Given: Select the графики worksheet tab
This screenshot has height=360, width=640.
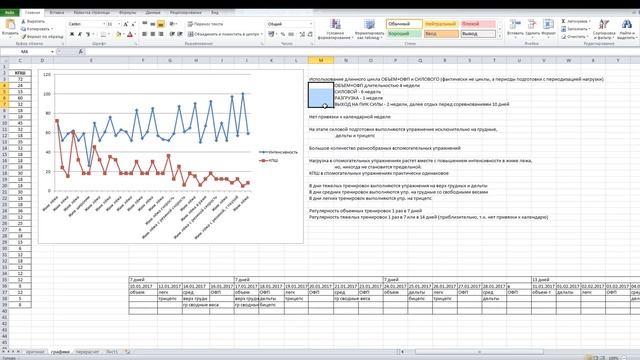Looking at the screenshot, I should point(60,351).
